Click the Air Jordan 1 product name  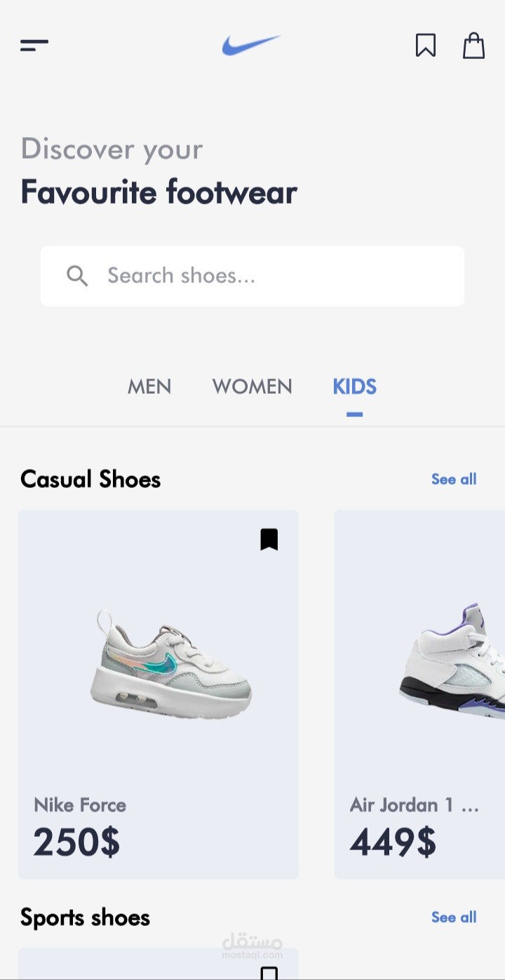tap(415, 804)
